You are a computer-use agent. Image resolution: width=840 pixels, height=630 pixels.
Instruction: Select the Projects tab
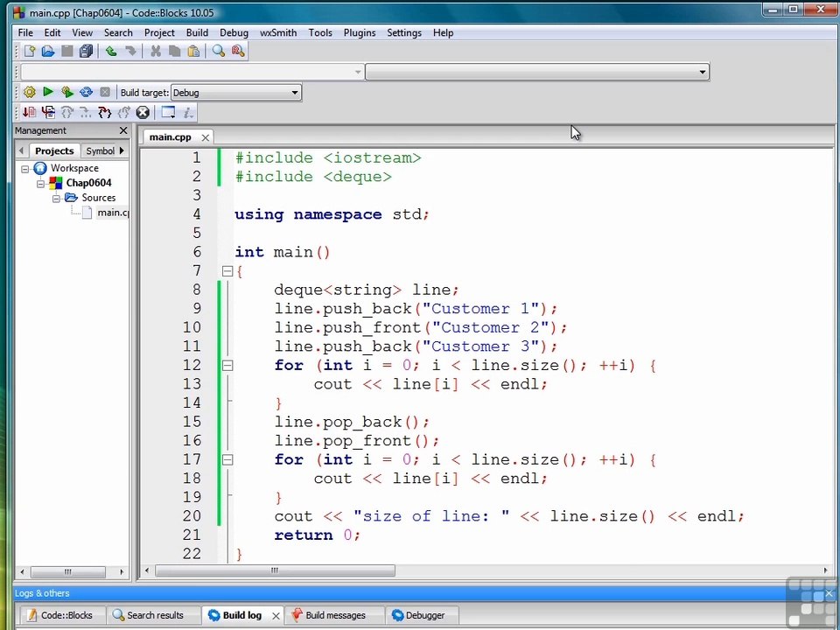pyautogui.click(x=54, y=151)
